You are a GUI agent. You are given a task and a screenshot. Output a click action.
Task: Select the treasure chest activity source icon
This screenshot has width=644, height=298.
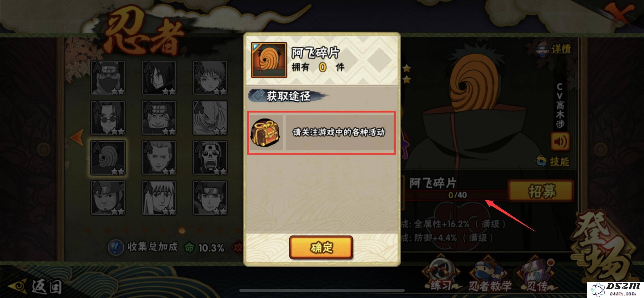click(x=266, y=132)
